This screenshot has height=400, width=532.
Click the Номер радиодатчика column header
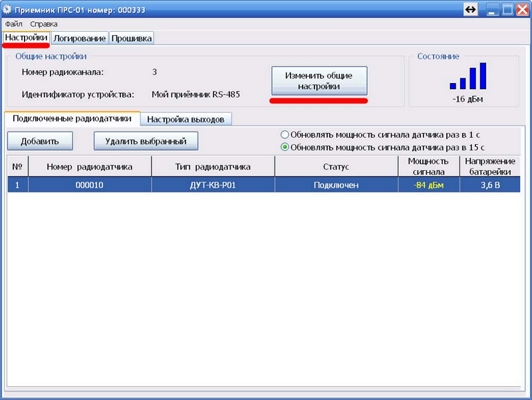click(x=90, y=166)
